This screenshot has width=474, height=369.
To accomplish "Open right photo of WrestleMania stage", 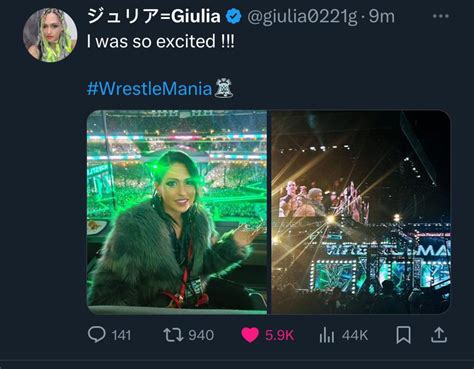I will pos(361,212).
